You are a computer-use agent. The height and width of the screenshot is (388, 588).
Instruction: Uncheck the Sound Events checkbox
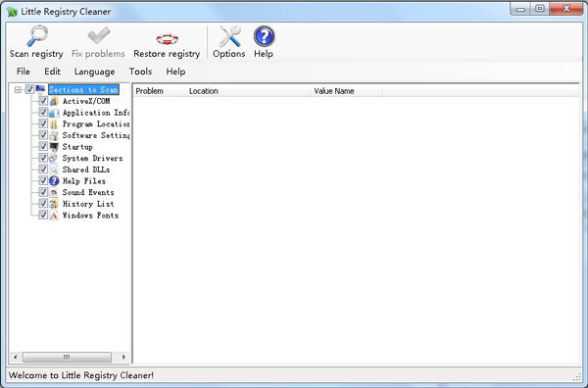(43, 192)
